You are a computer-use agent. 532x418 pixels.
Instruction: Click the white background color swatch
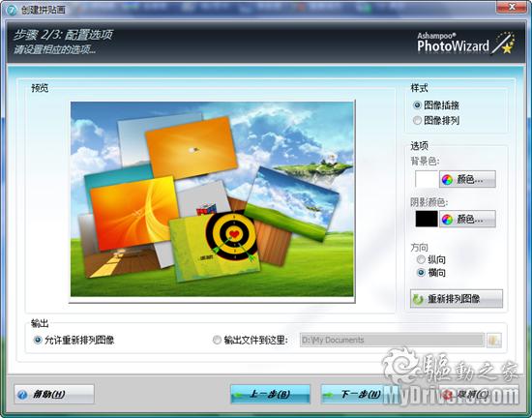pyautogui.click(x=427, y=179)
